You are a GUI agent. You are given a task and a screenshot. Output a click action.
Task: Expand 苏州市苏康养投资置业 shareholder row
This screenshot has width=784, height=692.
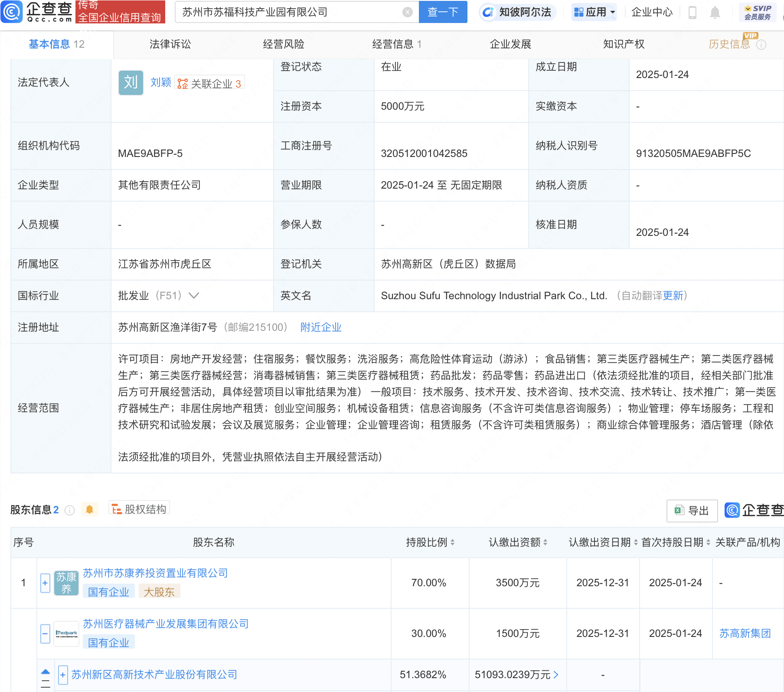(x=45, y=583)
